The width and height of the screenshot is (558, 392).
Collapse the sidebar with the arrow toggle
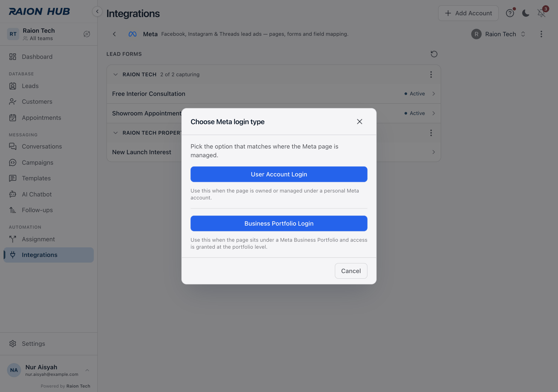pos(97,11)
